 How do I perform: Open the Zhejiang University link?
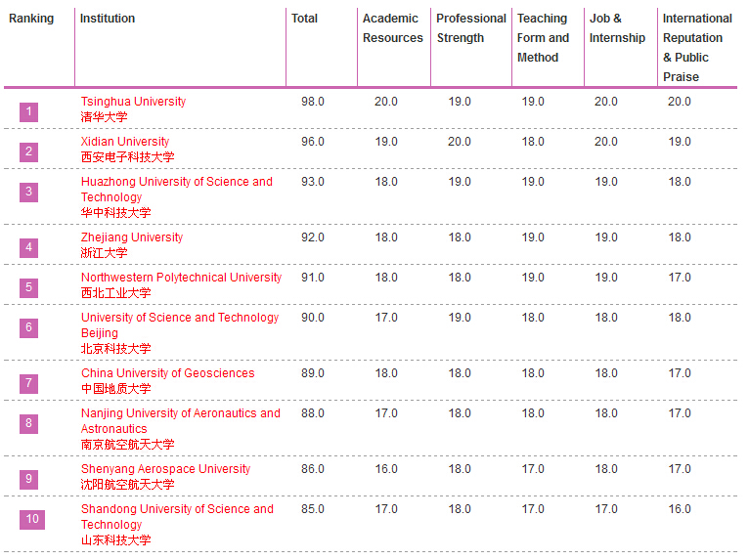coord(132,237)
